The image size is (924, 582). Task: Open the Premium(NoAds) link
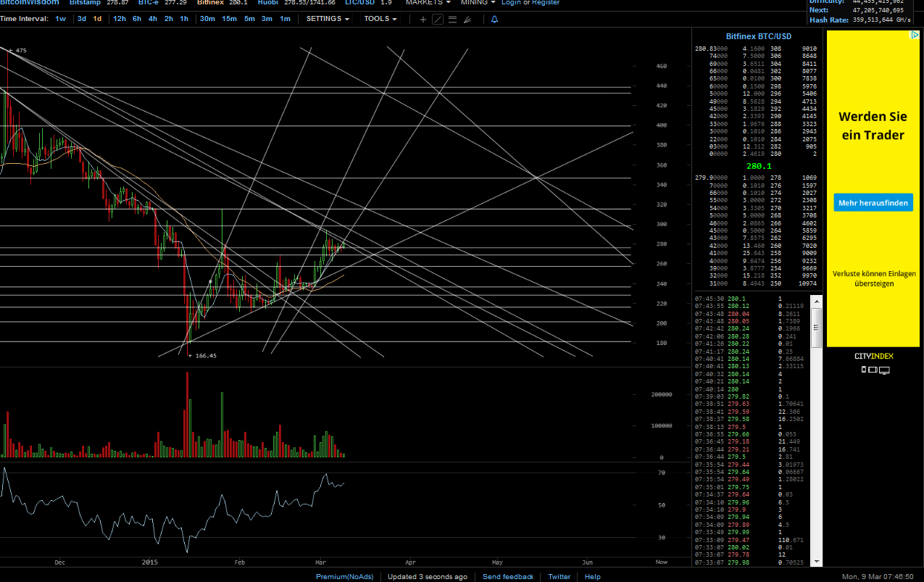pyautogui.click(x=344, y=577)
